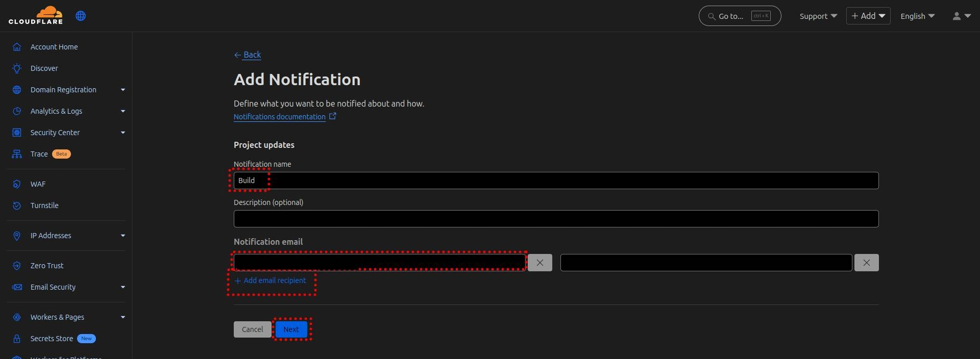
Task: Click the Secrets Store lock icon
Action: 17,339
